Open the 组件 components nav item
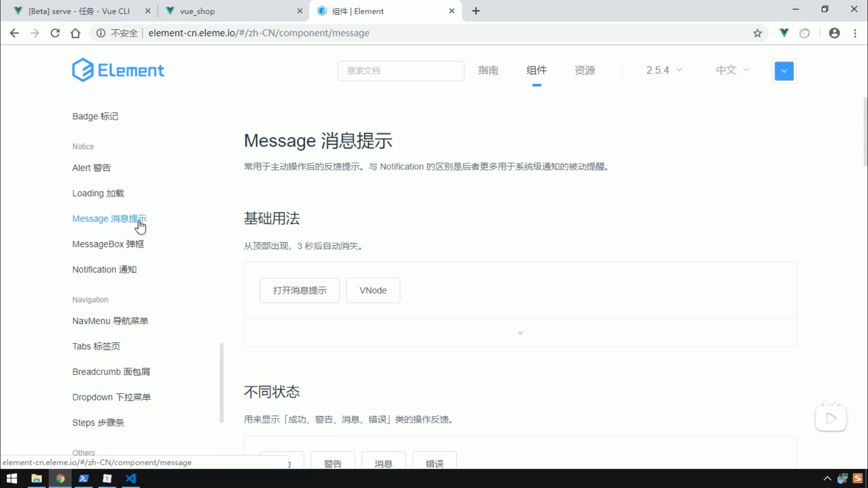Viewport: 868px width, 488px height. click(x=537, y=70)
